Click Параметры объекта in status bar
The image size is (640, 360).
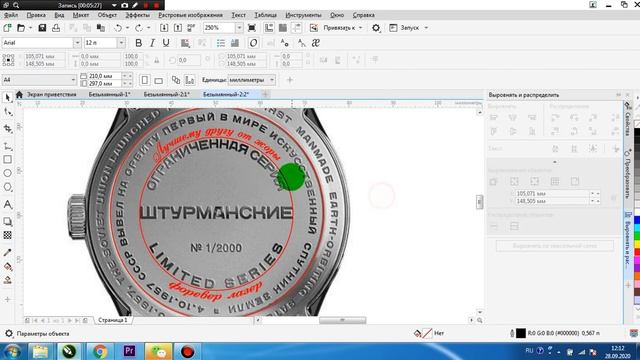pyautogui.click(x=43, y=334)
